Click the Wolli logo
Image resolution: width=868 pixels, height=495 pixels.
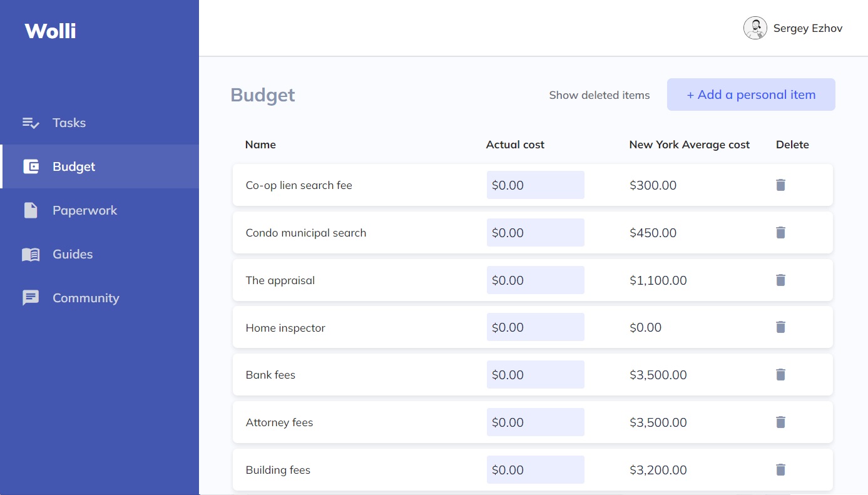(50, 31)
